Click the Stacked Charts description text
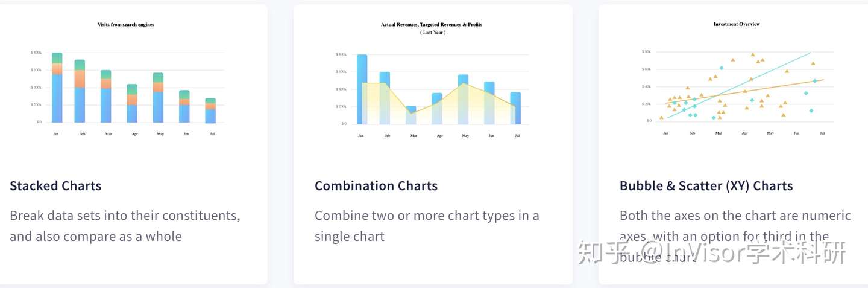Image resolution: width=868 pixels, height=288 pixels. pyautogui.click(x=125, y=226)
